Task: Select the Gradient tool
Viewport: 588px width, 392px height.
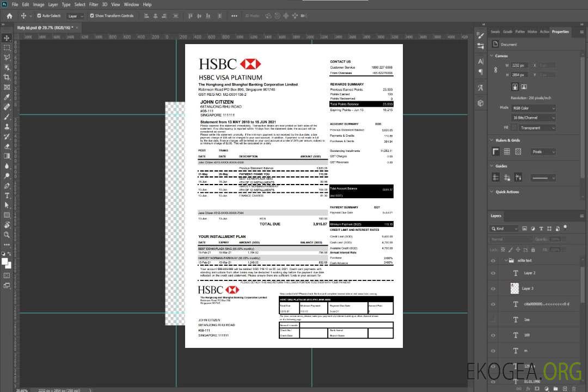Action: [x=7, y=156]
